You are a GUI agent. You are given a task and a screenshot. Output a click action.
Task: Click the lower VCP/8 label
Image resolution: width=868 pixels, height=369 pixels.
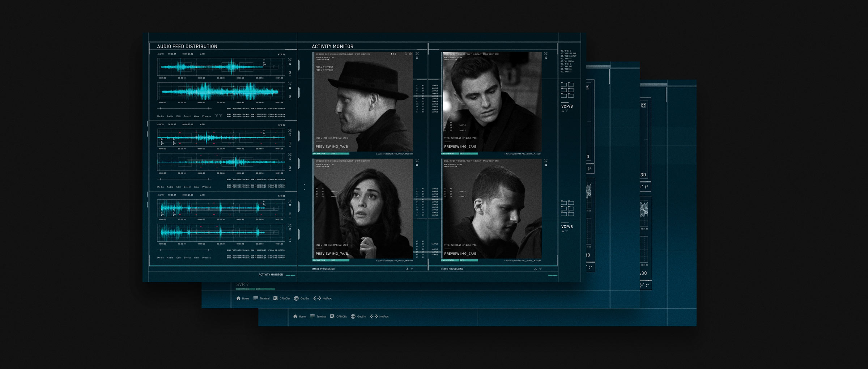(x=567, y=227)
